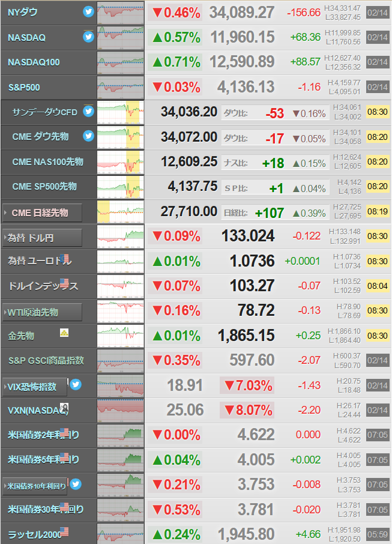Click the dollar index value 103.27
The height and width of the screenshot is (544, 392).
pyautogui.click(x=252, y=286)
